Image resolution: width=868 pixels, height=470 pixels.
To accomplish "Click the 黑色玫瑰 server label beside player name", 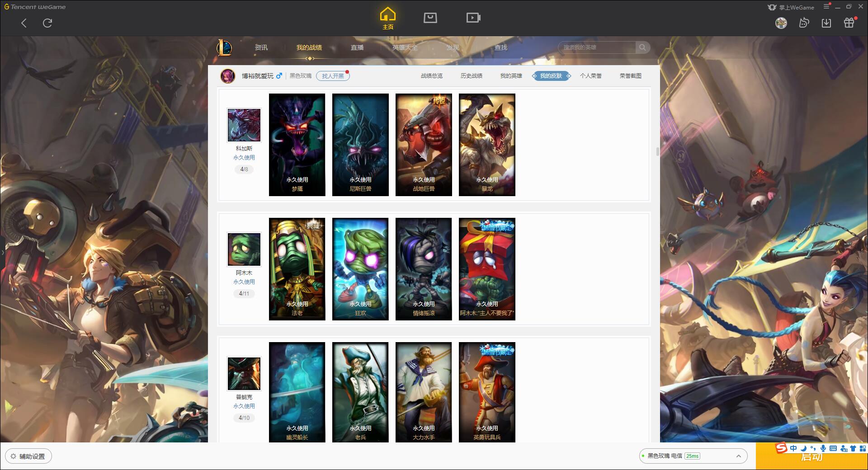I will tap(301, 76).
